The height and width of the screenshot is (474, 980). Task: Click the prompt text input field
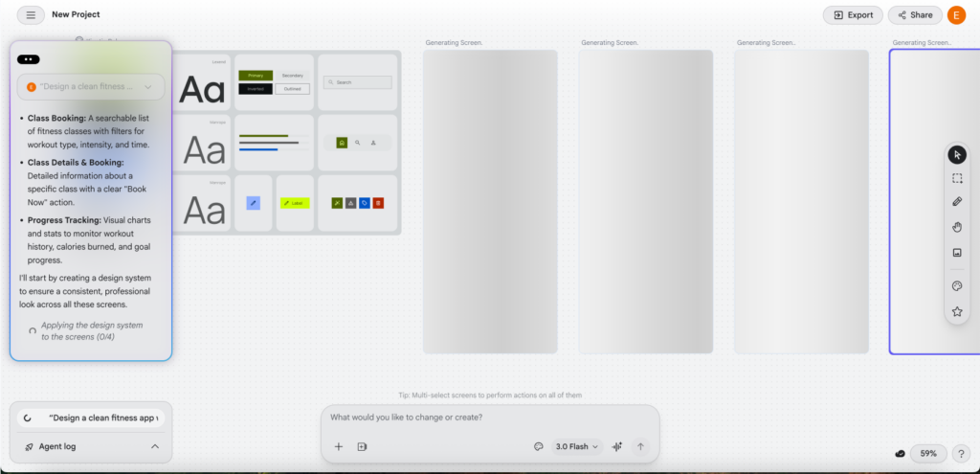tap(488, 418)
